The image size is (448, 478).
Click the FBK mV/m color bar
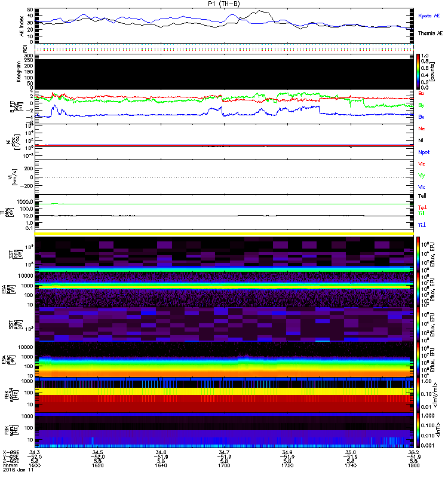click(418, 395)
